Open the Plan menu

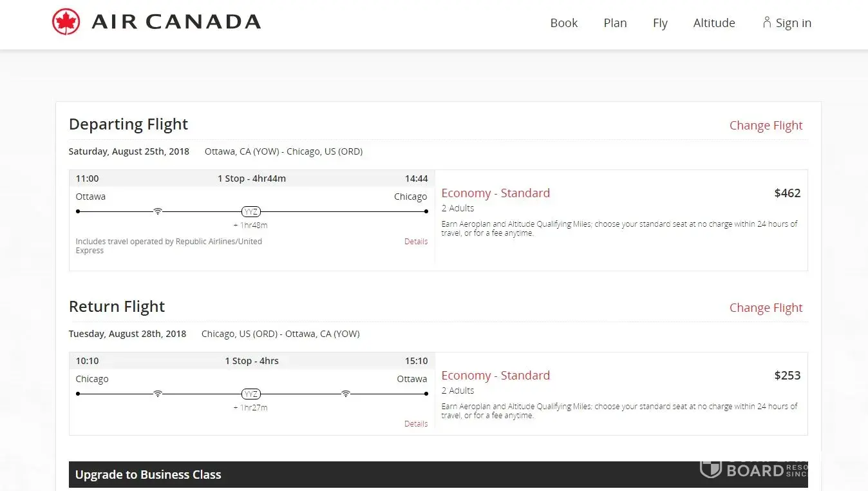pyautogui.click(x=615, y=23)
